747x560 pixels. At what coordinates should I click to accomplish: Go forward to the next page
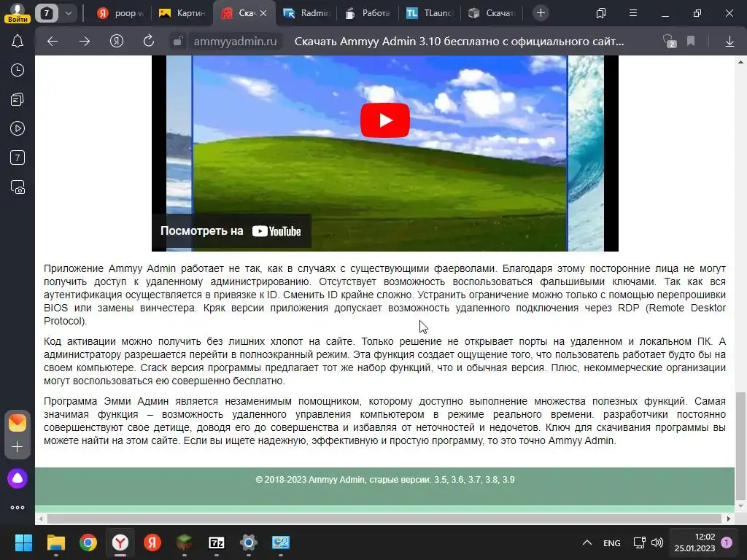(x=85, y=42)
